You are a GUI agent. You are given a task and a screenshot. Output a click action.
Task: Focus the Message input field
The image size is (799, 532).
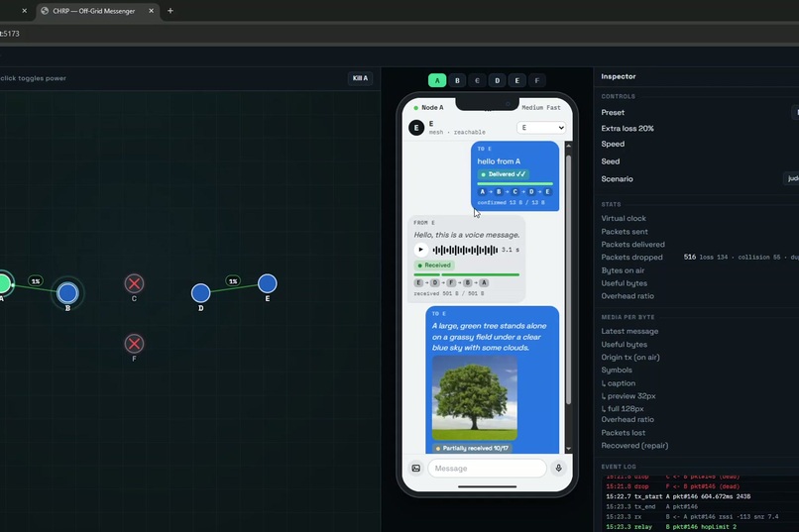pos(487,469)
